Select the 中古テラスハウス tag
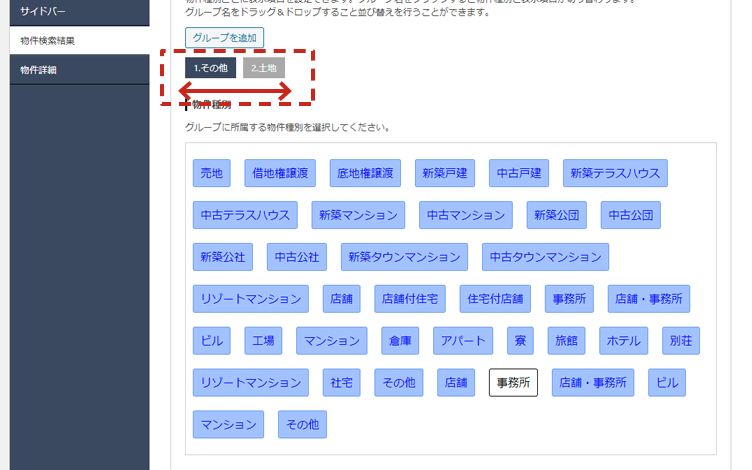Image resolution: width=752 pixels, height=470 pixels. (x=245, y=215)
